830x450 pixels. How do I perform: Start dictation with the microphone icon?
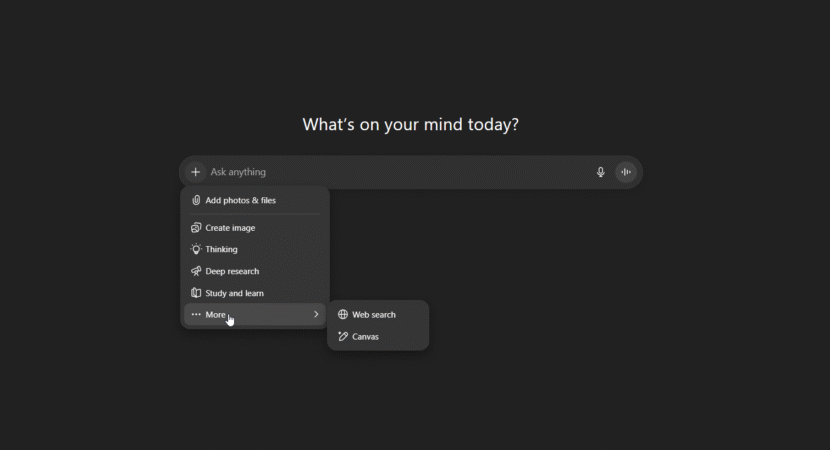point(601,172)
